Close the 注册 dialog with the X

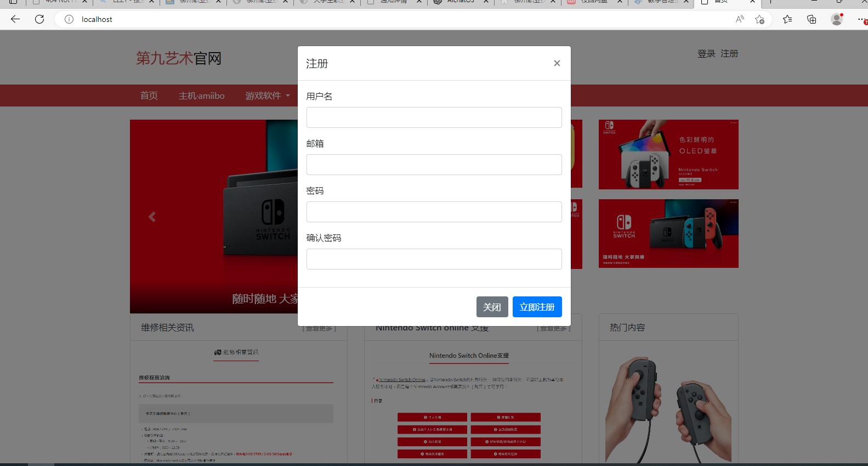[557, 63]
